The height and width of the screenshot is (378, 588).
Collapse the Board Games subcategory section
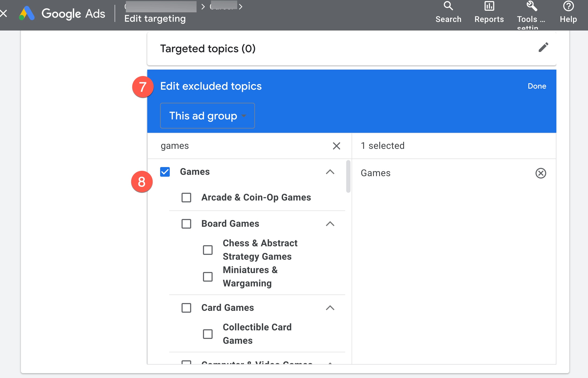pos(330,224)
